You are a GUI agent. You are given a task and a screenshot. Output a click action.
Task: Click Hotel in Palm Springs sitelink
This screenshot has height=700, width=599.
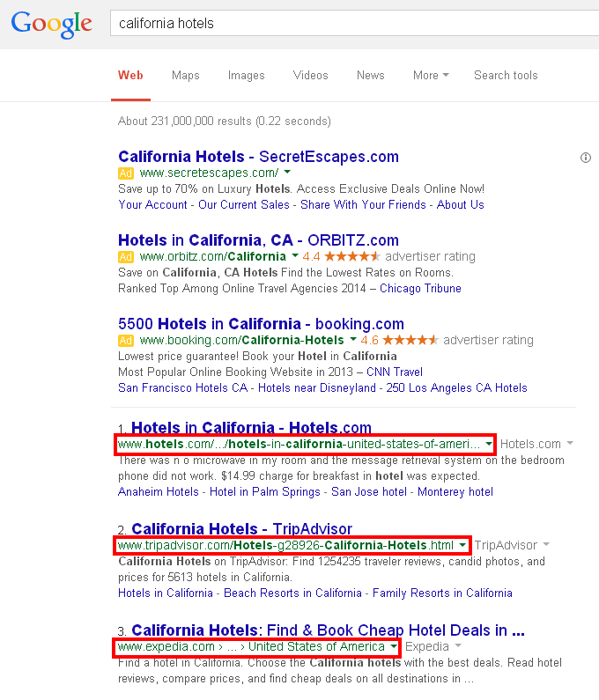[x=265, y=492]
